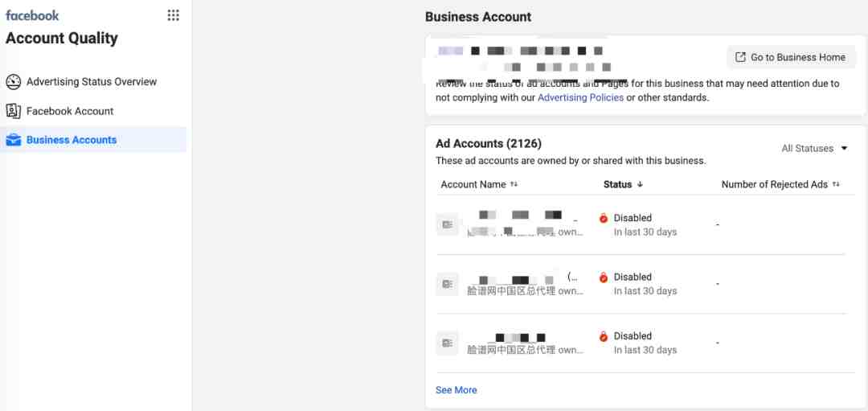Click the Business Accounts briefcase icon
This screenshot has width=868, height=411.
pyautogui.click(x=13, y=140)
